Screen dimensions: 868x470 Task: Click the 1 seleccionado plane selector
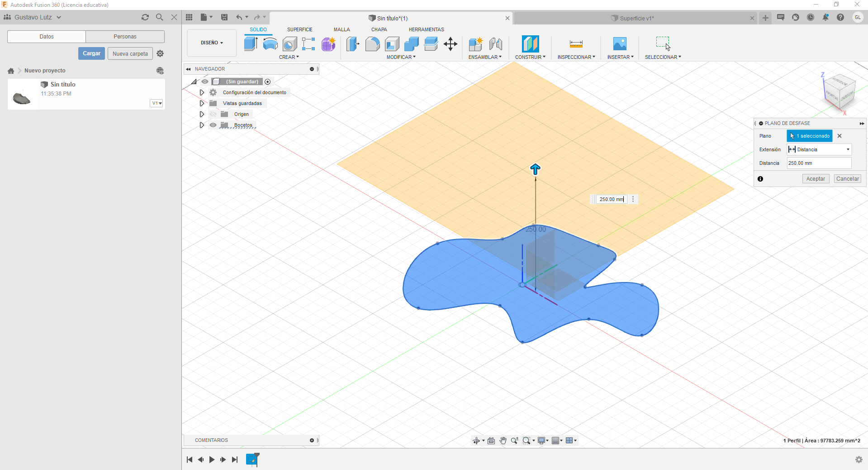click(810, 136)
